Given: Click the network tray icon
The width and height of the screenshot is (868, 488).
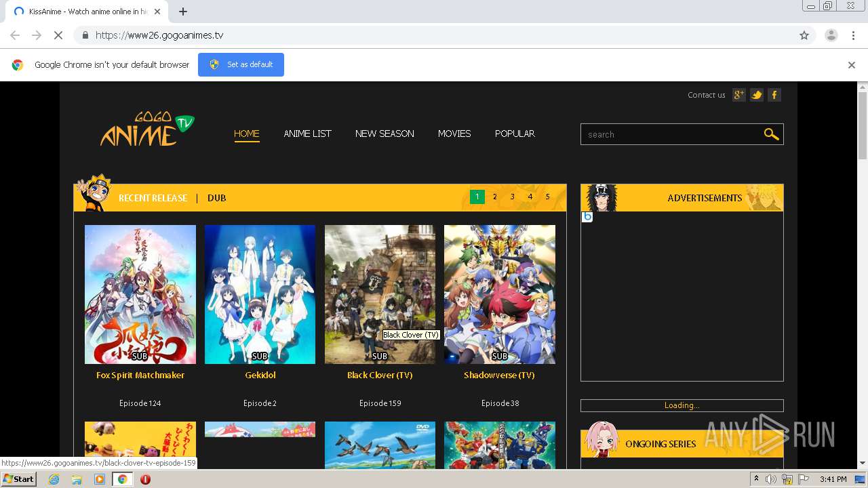Looking at the screenshot, I should click(787, 479).
